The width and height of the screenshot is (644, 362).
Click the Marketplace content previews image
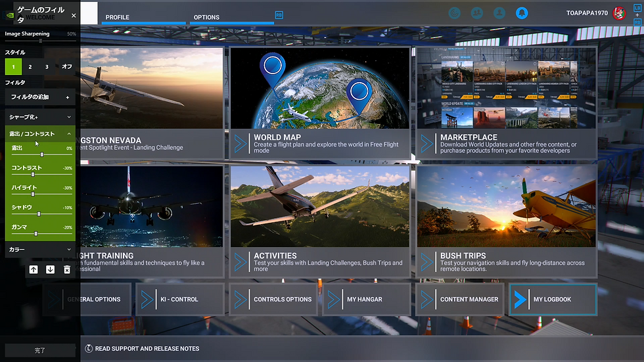(507, 88)
